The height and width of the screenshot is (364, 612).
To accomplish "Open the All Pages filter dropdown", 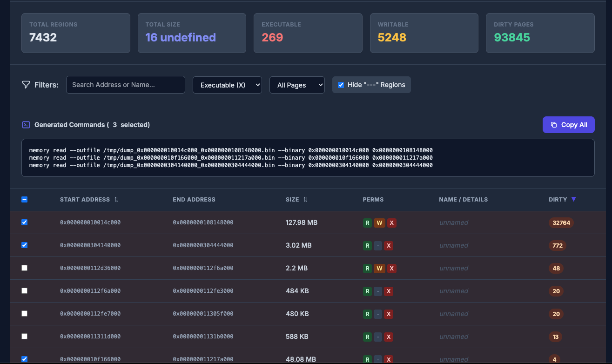I will click(x=297, y=85).
